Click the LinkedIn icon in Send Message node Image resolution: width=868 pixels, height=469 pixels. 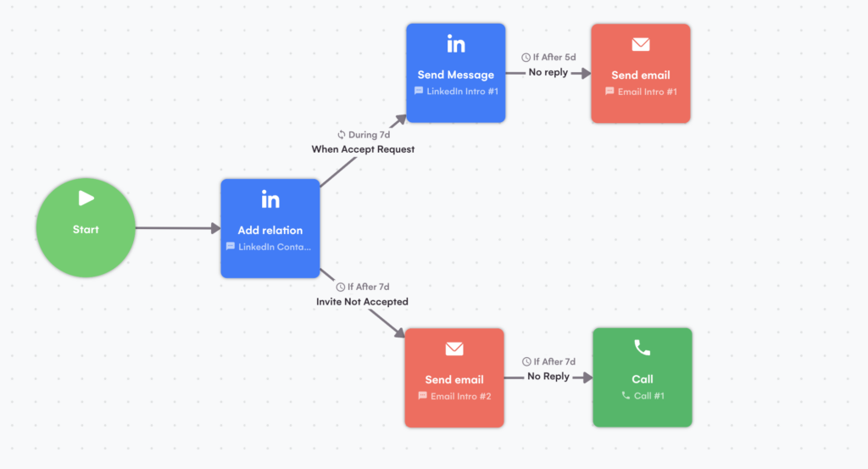[456, 45]
